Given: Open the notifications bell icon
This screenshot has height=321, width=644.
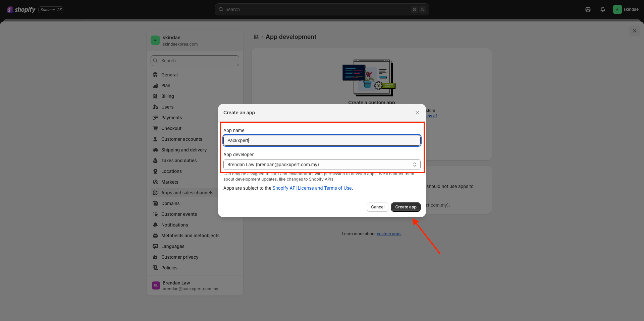Looking at the screenshot, I should point(603,9).
